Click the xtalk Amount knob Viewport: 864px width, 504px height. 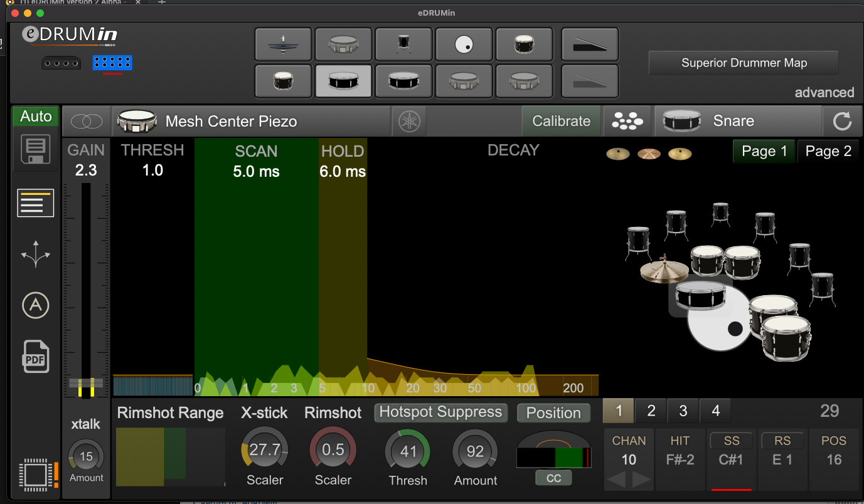86,456
